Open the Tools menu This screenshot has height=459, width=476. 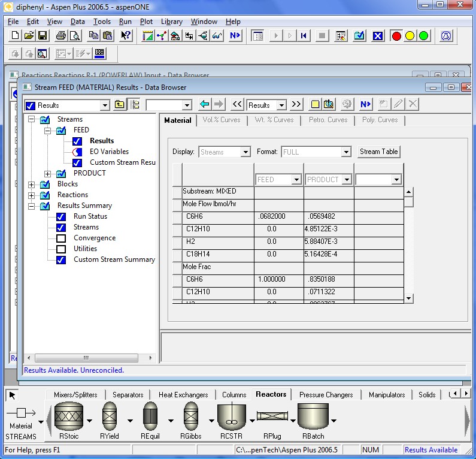102,22
